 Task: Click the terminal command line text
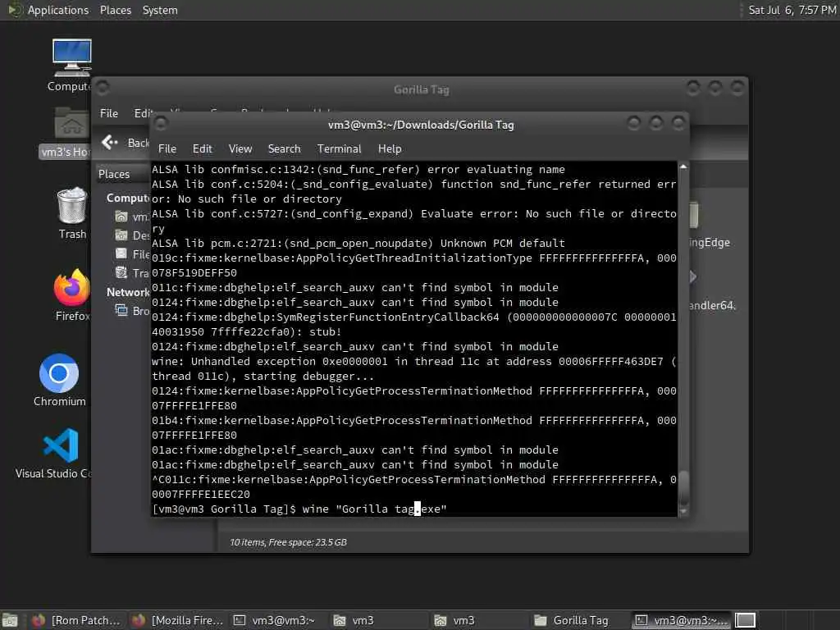point(299,509)
